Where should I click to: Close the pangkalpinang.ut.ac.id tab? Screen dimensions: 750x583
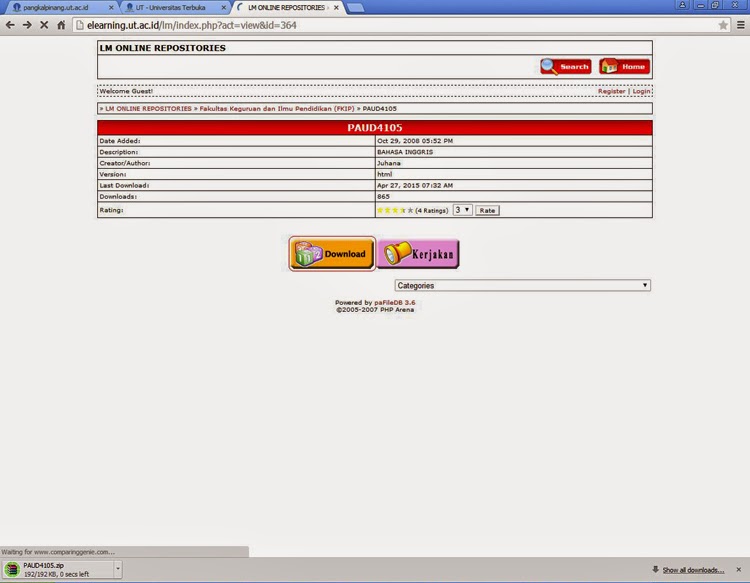pos(111,8)
